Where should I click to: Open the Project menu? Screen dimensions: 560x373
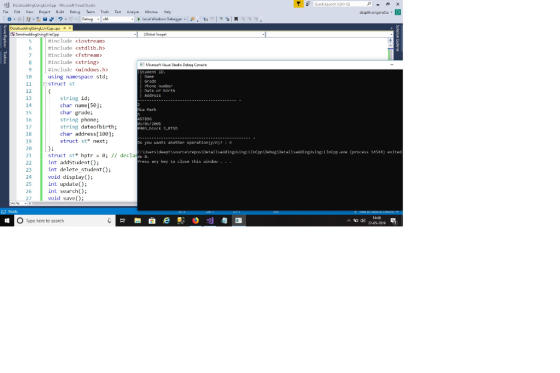click(44, 12)
